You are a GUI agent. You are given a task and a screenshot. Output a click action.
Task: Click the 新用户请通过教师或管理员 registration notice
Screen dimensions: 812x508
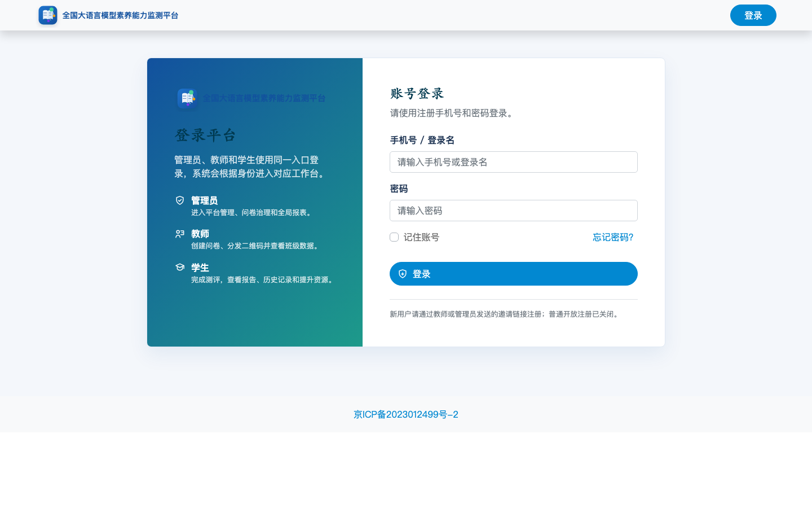tap(506, 314)
